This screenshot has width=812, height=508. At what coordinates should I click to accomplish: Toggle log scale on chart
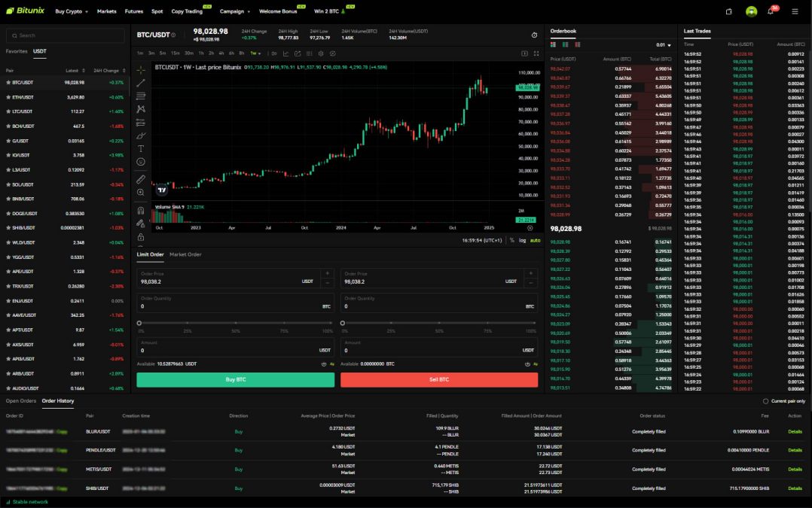click(522, 240)
